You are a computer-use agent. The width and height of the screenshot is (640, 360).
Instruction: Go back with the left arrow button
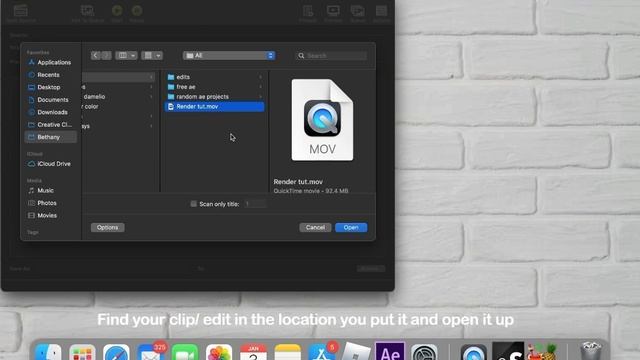click(x=96, y=56)
